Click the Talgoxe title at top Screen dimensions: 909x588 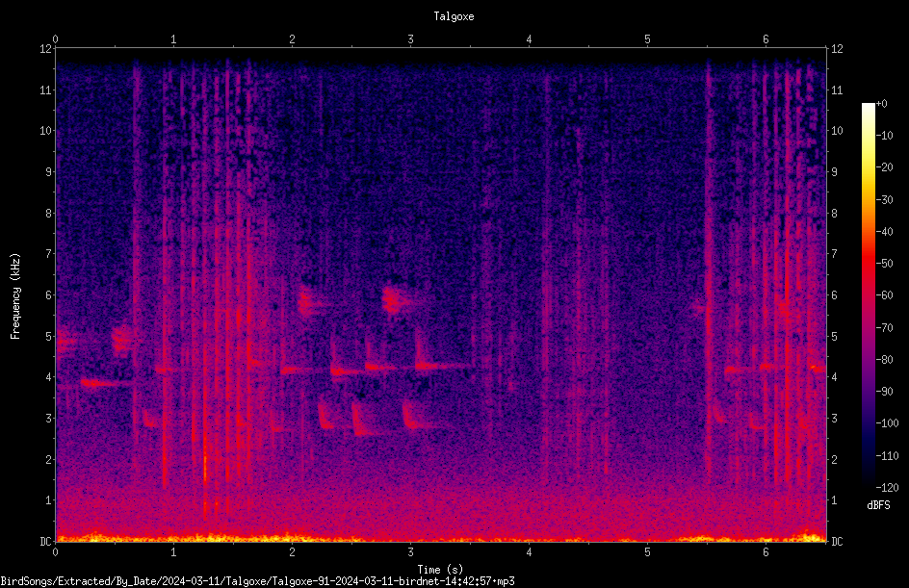[x=454, y=16]
